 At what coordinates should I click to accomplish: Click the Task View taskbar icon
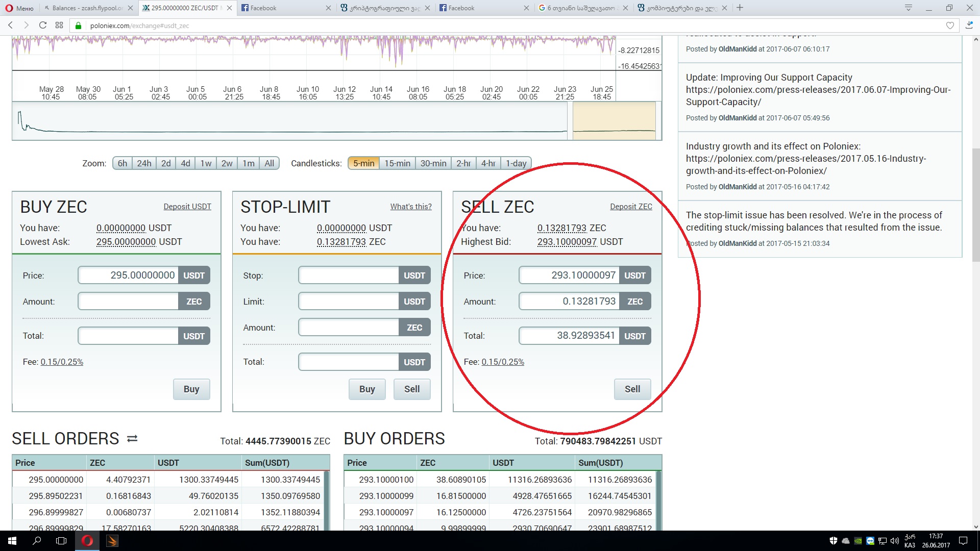pyautogui.click(x=61, y=541)
